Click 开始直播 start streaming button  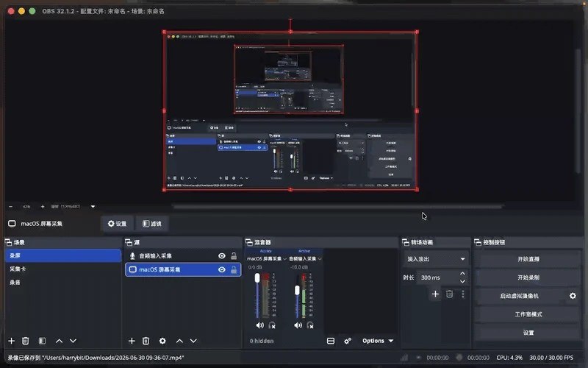coord(528,259)
